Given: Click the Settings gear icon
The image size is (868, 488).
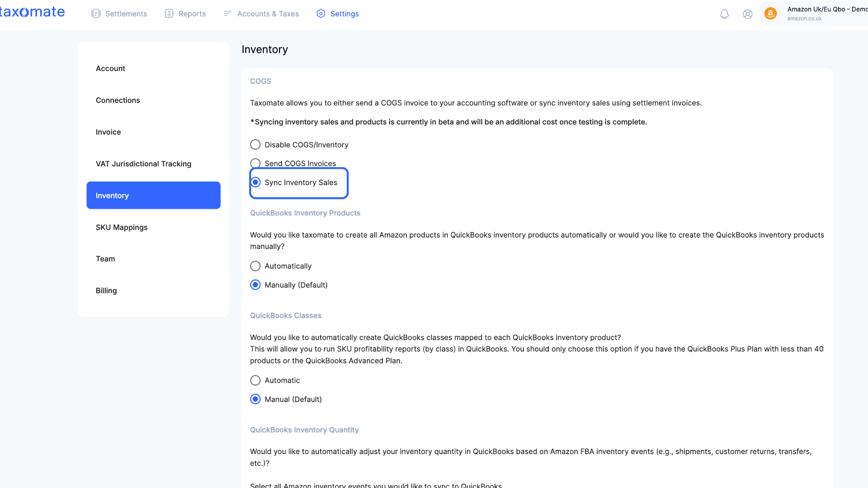Looking at the screenshot, I should click(x=321, y=14).
